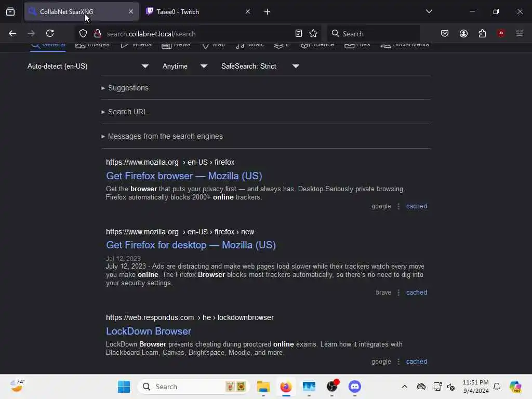Close the Tasee0 - Twitch tab
Screen dimensions: 532x399
pyautogui.click(x=248, y=11)
